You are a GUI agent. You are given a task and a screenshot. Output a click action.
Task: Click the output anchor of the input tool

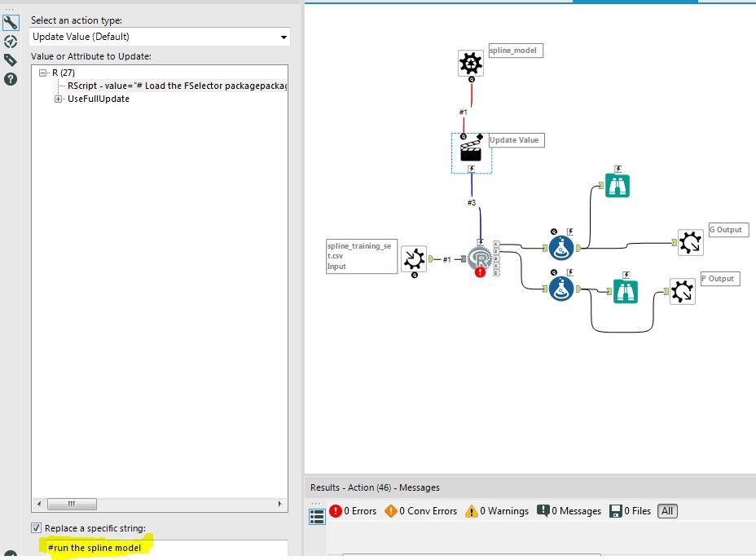pyautogui.click(x=431, y=259)
